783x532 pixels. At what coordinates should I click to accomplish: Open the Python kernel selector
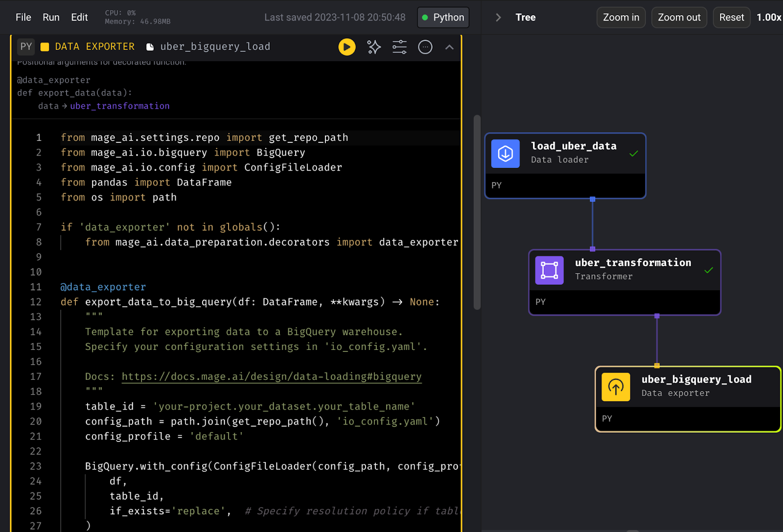click(x=443, y=17)
